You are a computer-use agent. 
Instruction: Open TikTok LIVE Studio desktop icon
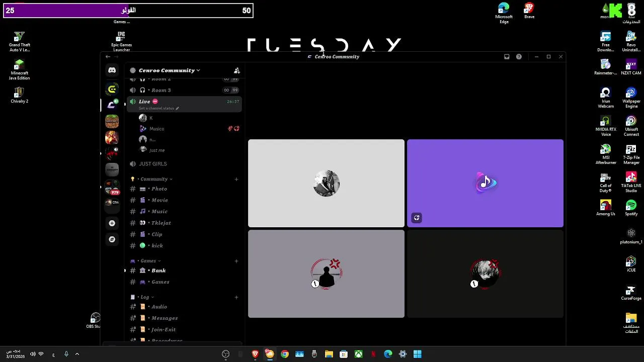631,183
